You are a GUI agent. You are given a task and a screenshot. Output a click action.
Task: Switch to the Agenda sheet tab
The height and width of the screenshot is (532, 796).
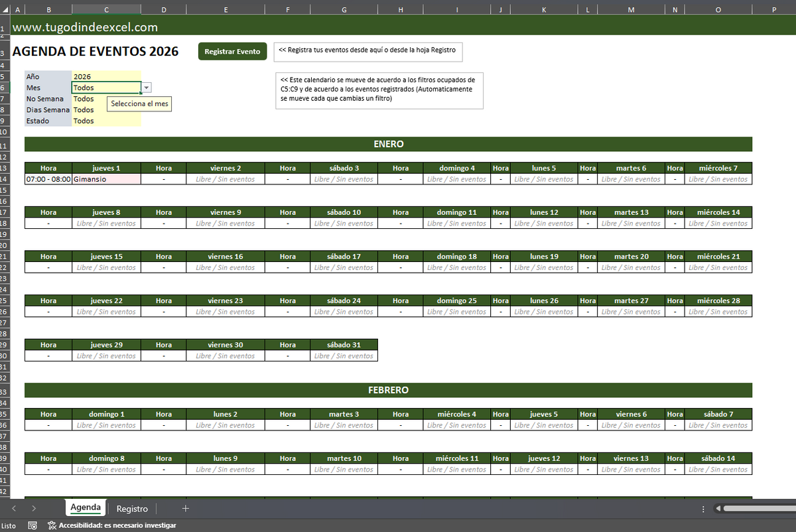[86, 507]
